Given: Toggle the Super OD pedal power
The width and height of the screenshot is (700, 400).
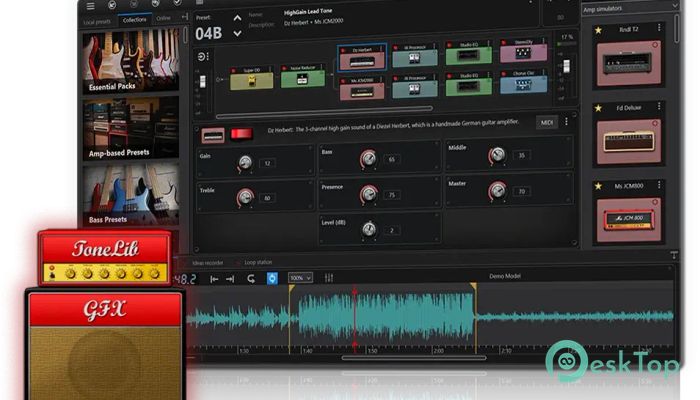Looking at the screenshot, I should pos(233,70).
